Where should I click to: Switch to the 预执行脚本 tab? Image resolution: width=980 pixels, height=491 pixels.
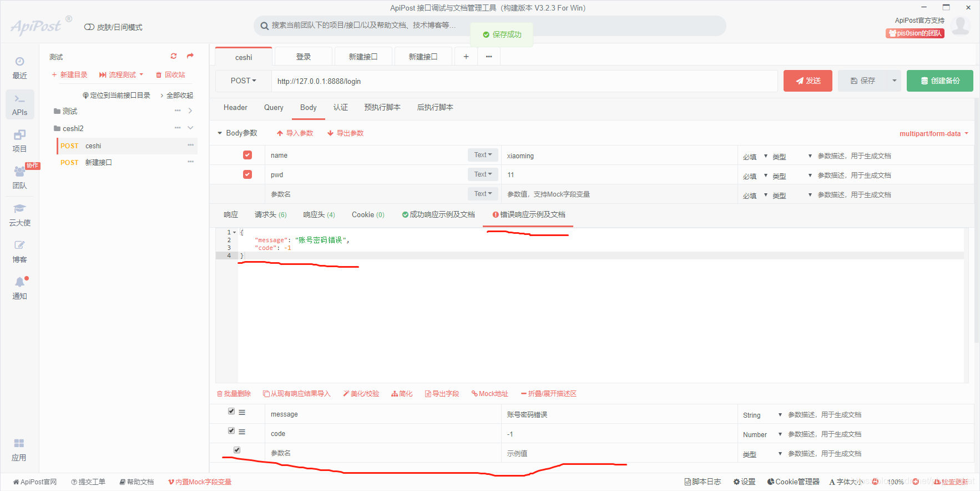point(382,108)
